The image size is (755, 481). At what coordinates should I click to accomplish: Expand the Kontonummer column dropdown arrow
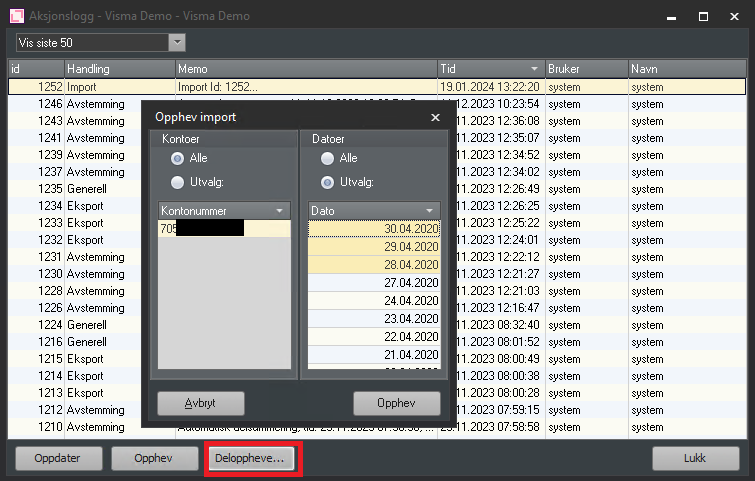281,211
